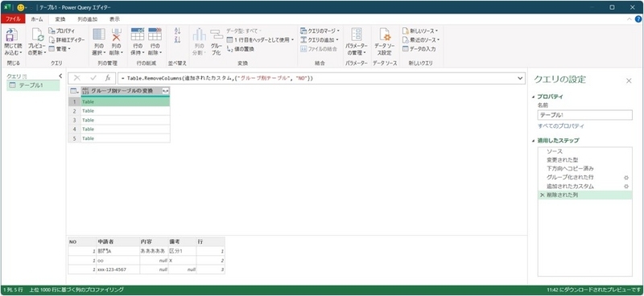Image resolution: width=644 pixels, height=296 pixels.
Task: Click the 列の削除 remove columns icon
Action: click(117, 35)
